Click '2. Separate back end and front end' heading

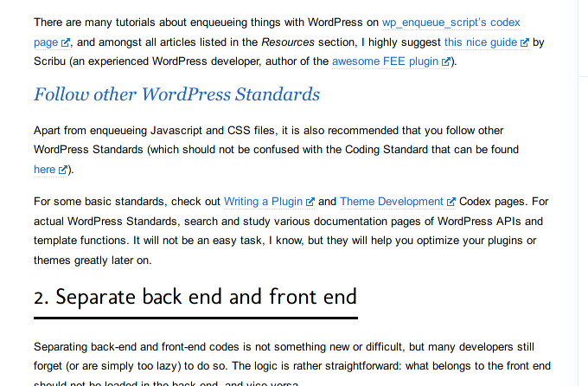[x=195, y=297]
